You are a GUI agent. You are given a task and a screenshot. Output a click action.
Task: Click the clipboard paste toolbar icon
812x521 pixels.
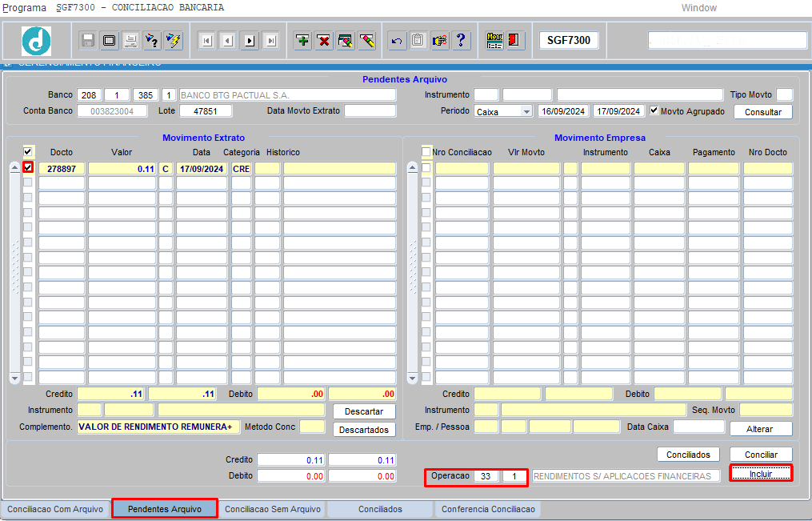pyautogui.click(x=418, y=40)
